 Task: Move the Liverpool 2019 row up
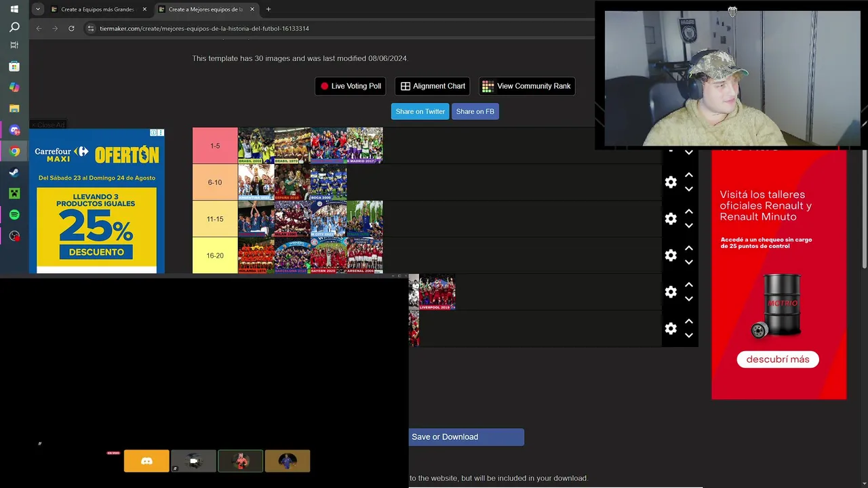(689, 285)
